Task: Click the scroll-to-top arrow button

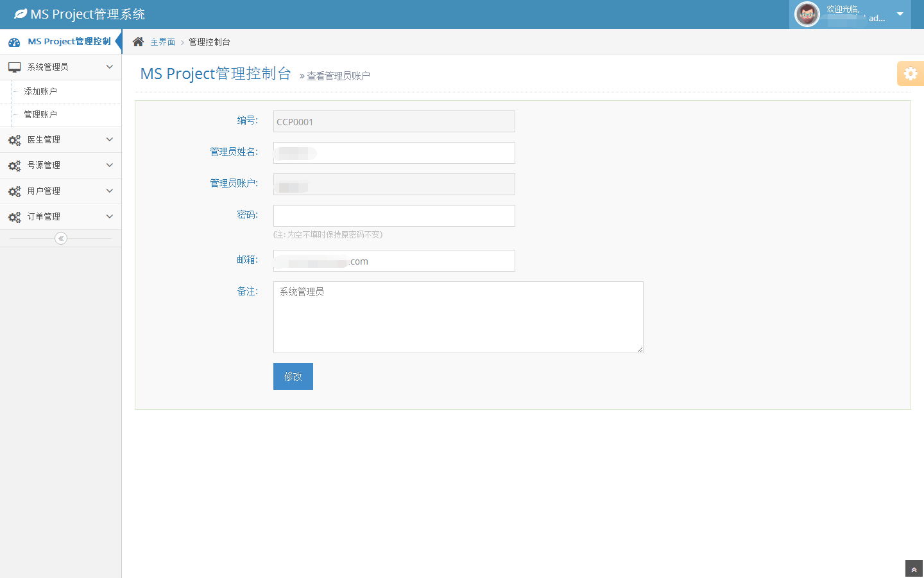Action: (914, 570)
